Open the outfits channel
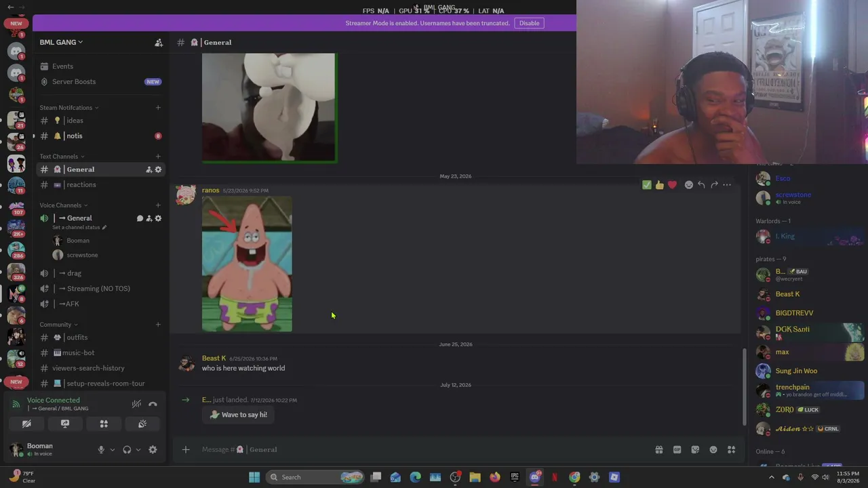The width and height of the screenshot is (868, 488). [100, 338]
